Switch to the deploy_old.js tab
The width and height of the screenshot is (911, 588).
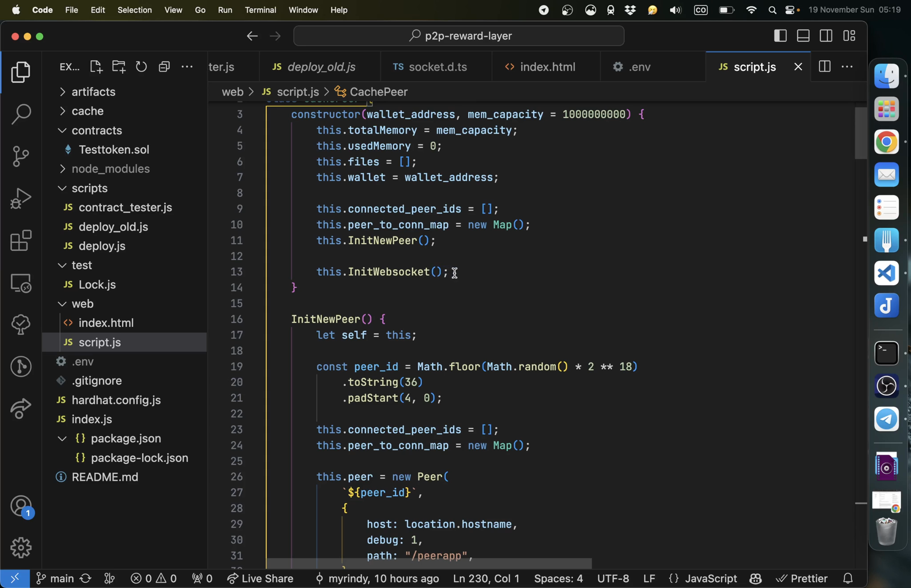click(320, 67)
